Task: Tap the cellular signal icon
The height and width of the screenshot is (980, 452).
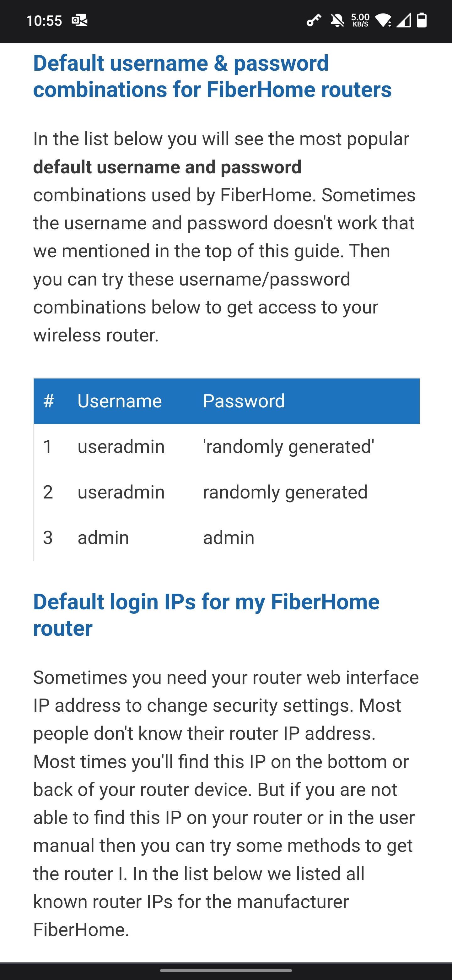Action: [403, 20]
